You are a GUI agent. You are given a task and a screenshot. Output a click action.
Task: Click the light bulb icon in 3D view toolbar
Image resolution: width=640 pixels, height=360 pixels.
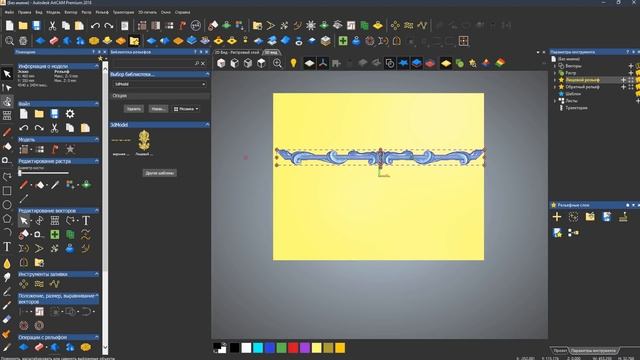pyautogui.click(x=293, y=63)
